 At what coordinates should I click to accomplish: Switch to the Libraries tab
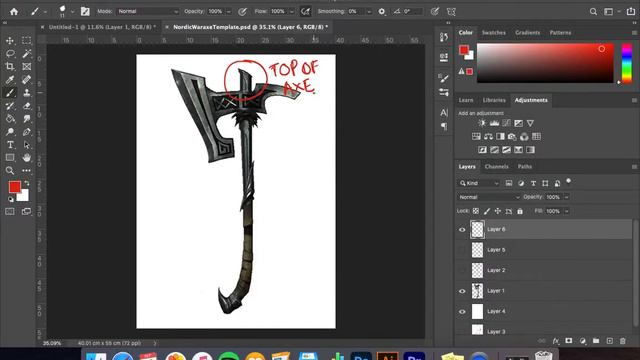pyautogui.click(x=494, y=100)
